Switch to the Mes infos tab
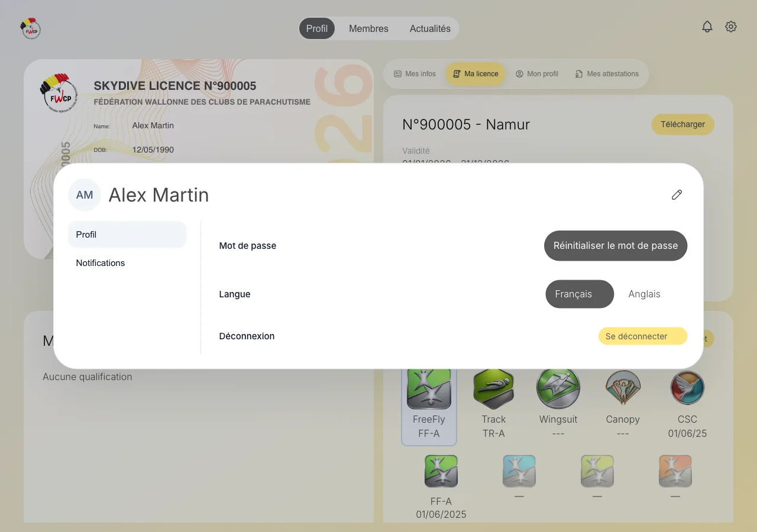The width and height of the screenshot is (757, 532). coord(415,74)
